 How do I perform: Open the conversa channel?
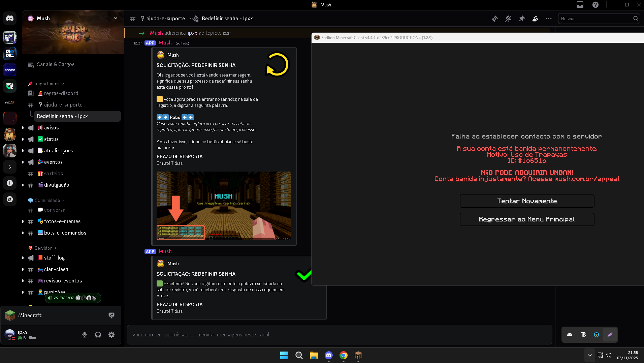pos(72,210)
